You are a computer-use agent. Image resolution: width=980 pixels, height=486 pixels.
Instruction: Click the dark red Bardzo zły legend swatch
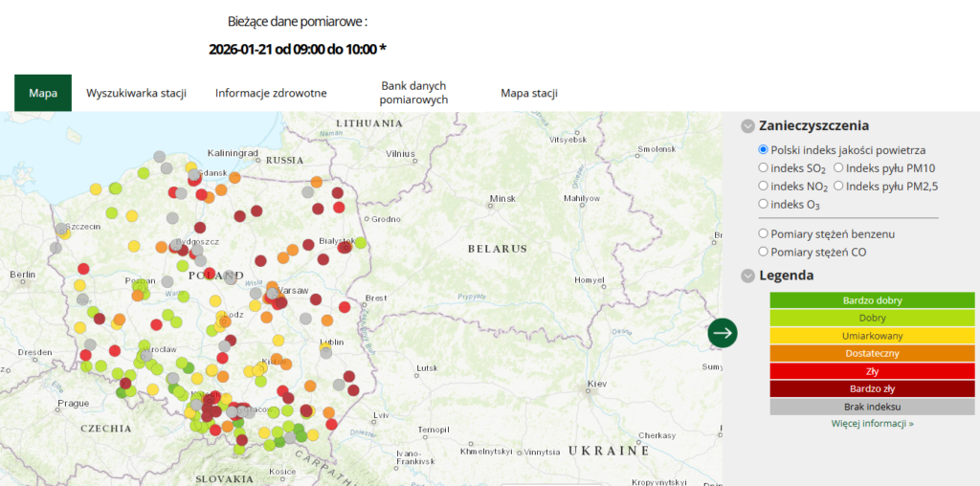tap(872, 389)
